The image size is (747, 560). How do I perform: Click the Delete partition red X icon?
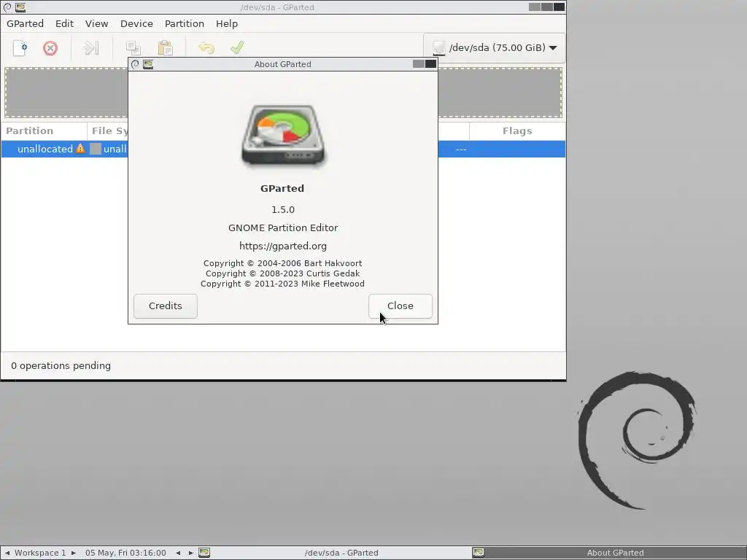(50, 48)
